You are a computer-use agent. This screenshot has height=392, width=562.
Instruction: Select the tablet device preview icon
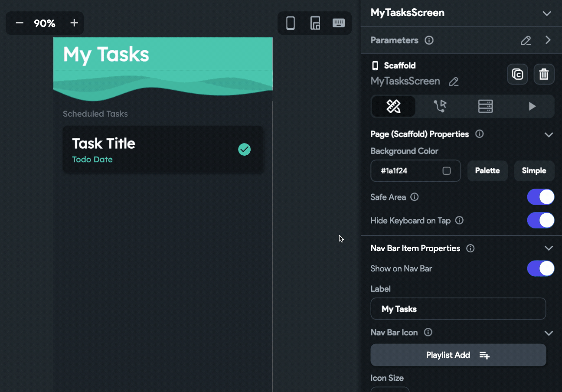tap(315, 23)
